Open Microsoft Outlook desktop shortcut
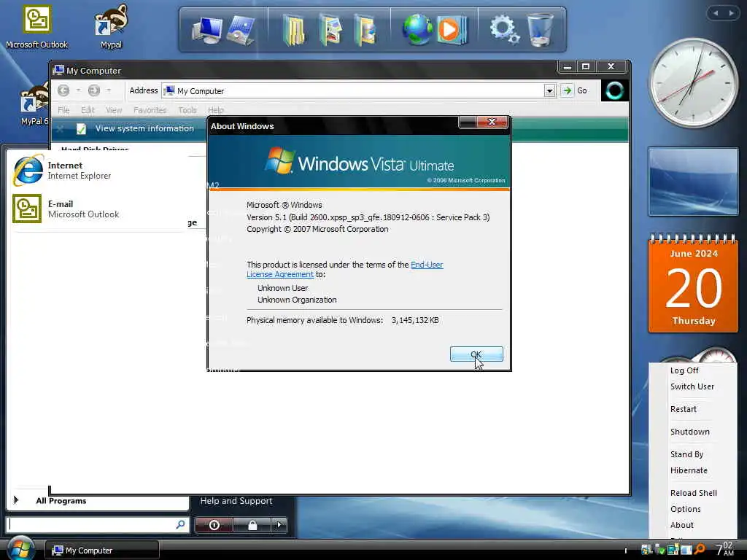 coord(36,26)
